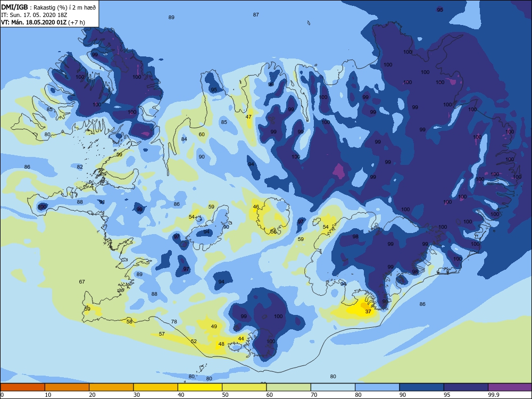Select the bright yellow 40–50 legend swatch
This screenshot has width=532, height=399.
click(x=200, y=387)
